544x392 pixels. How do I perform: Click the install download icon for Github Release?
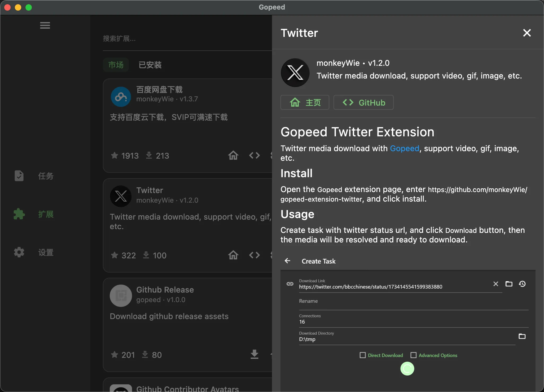click(x=254, y=354)
